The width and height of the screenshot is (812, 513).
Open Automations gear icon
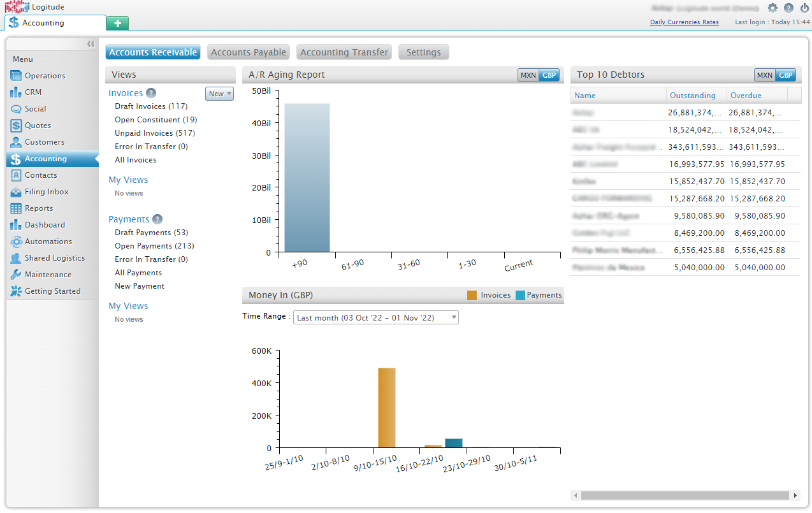click(16, 241)
